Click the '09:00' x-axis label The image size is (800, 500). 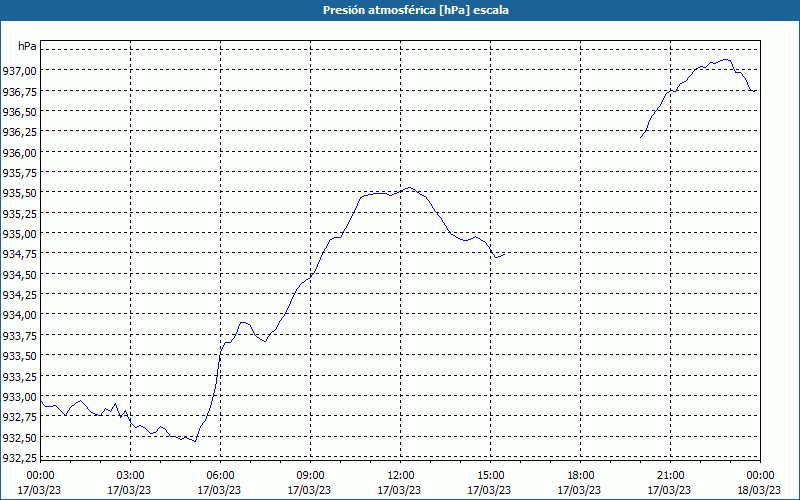point(310,476)
